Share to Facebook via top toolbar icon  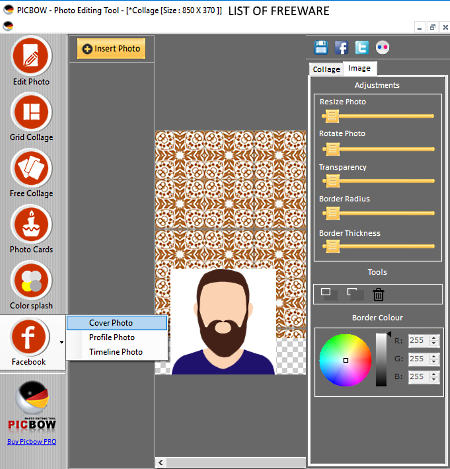click(x=341, y=48)
